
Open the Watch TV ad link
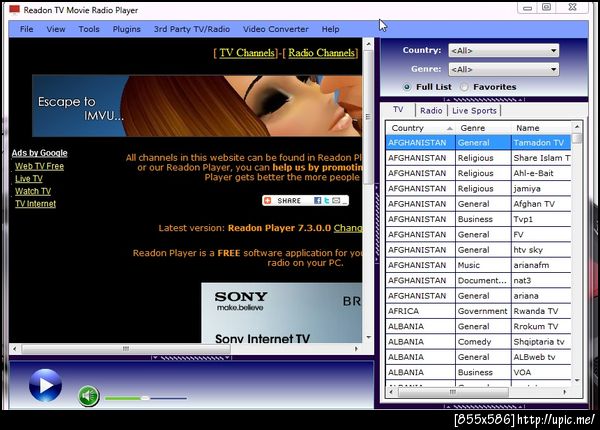33,191
